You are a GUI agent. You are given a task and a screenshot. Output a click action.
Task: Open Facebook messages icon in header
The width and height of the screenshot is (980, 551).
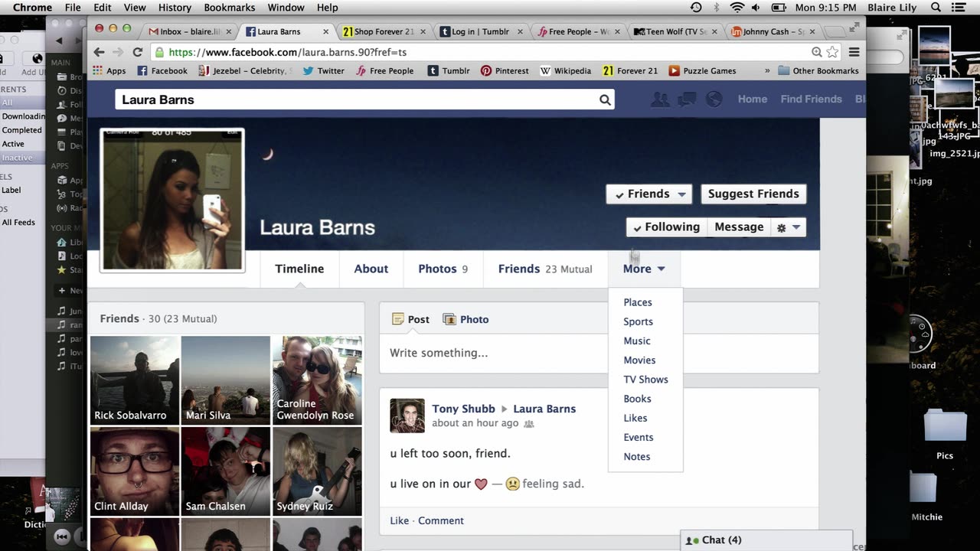687,99
